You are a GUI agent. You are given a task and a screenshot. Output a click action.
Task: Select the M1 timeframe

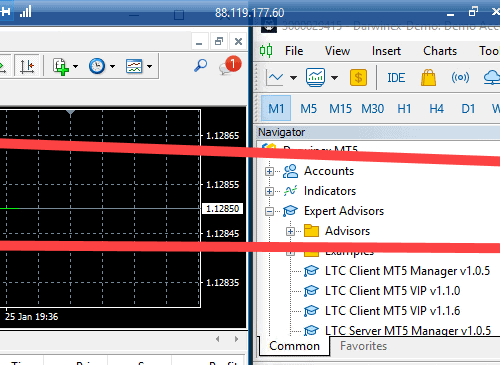click(x=276, y=108)
